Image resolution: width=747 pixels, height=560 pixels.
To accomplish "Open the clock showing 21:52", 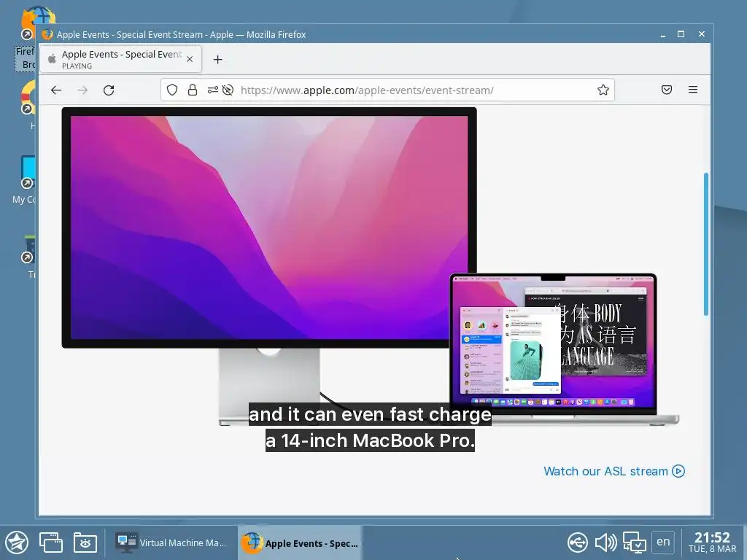I will click(712, 542).
